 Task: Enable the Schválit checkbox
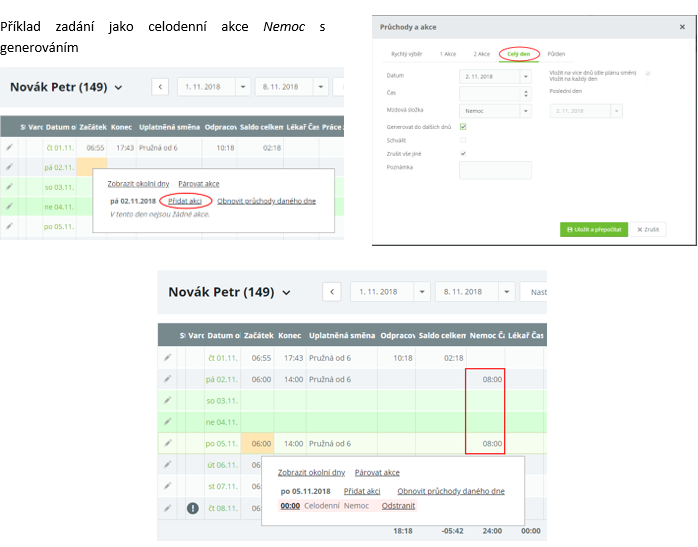(x=463, y=140)
